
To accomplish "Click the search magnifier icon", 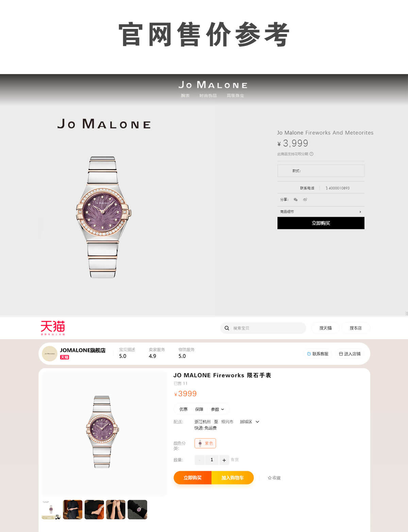I will (x=227, y=328).
